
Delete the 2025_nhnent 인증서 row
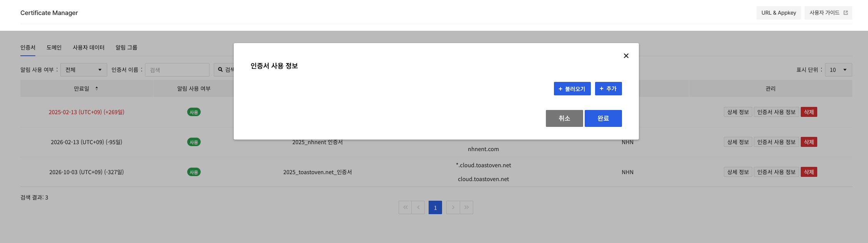click(x=809, y=142)
